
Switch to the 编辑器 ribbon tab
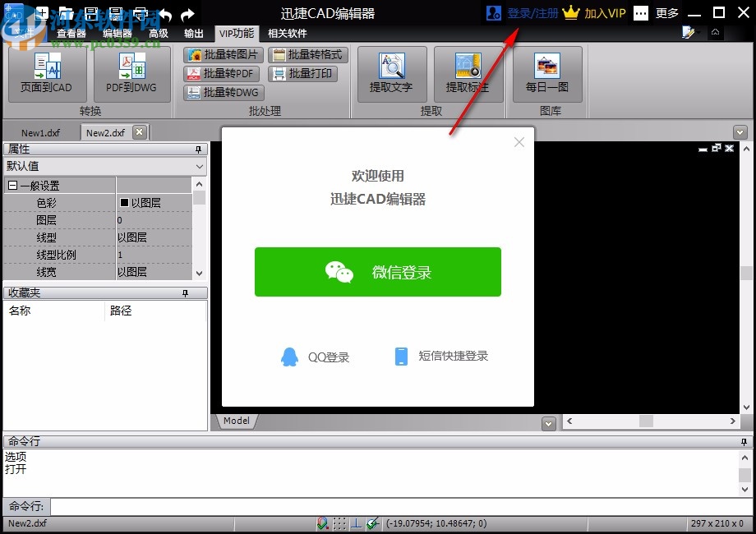[x=117, y=34]
